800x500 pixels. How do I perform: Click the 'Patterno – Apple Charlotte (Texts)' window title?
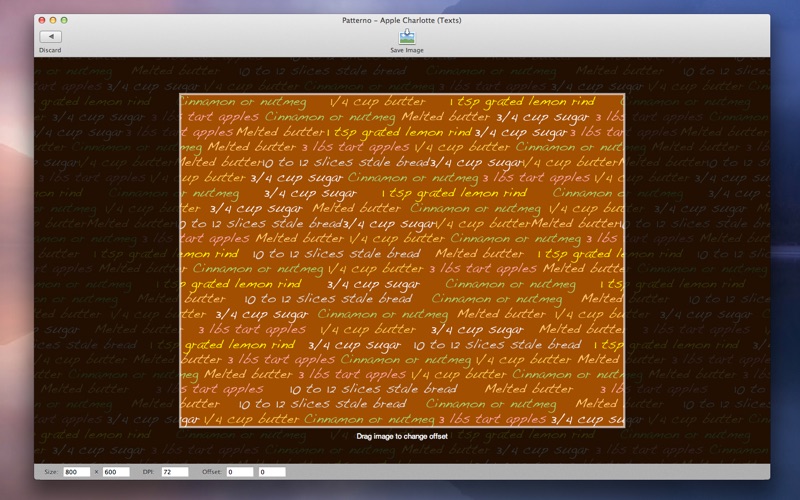[400, 20]
